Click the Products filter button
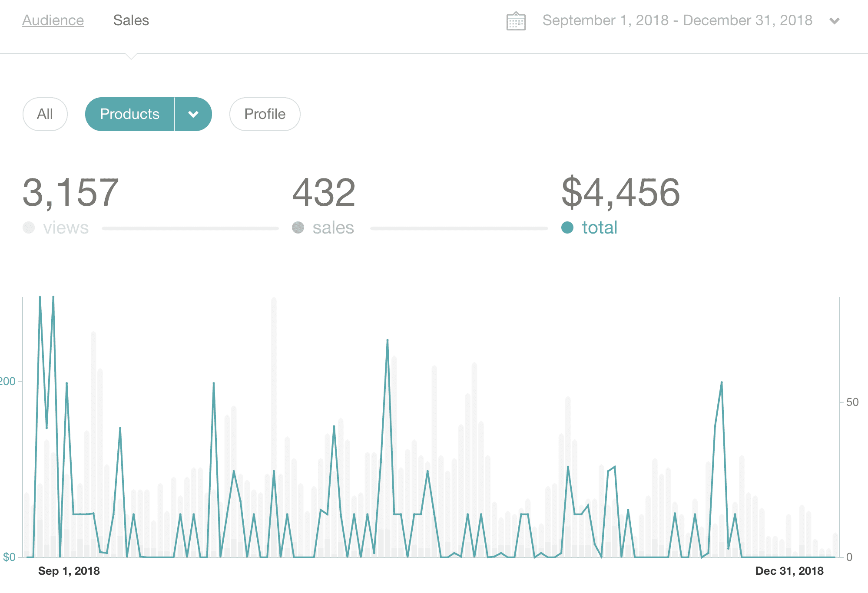868x593 pixels. pyautogui.click(x=129, y=114)
